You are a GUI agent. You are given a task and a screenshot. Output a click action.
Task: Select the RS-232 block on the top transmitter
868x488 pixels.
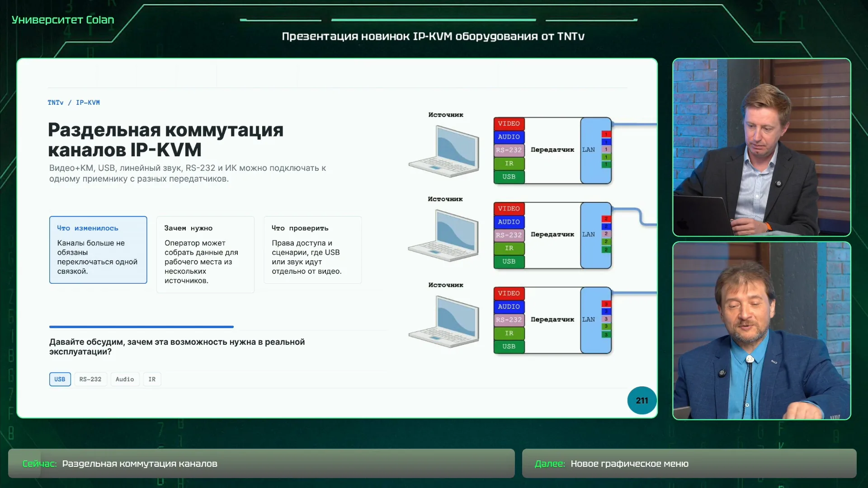click(509, 150)
